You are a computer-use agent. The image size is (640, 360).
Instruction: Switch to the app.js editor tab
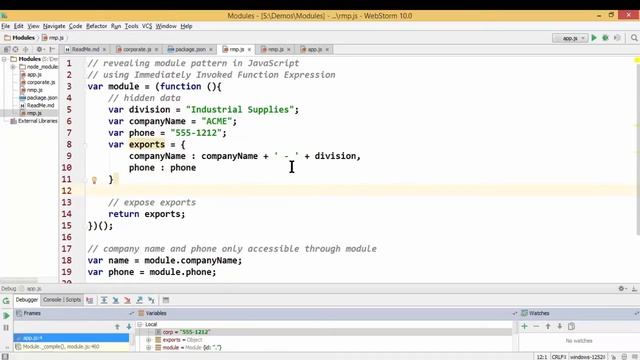pos(314,49)
